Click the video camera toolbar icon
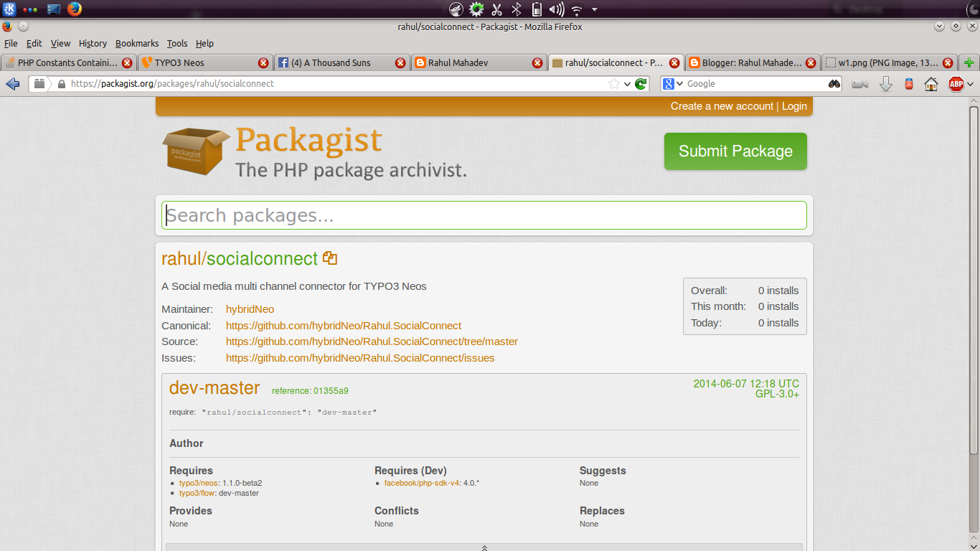This screenshot has width=980, height=551. click(x=860, y=84)
